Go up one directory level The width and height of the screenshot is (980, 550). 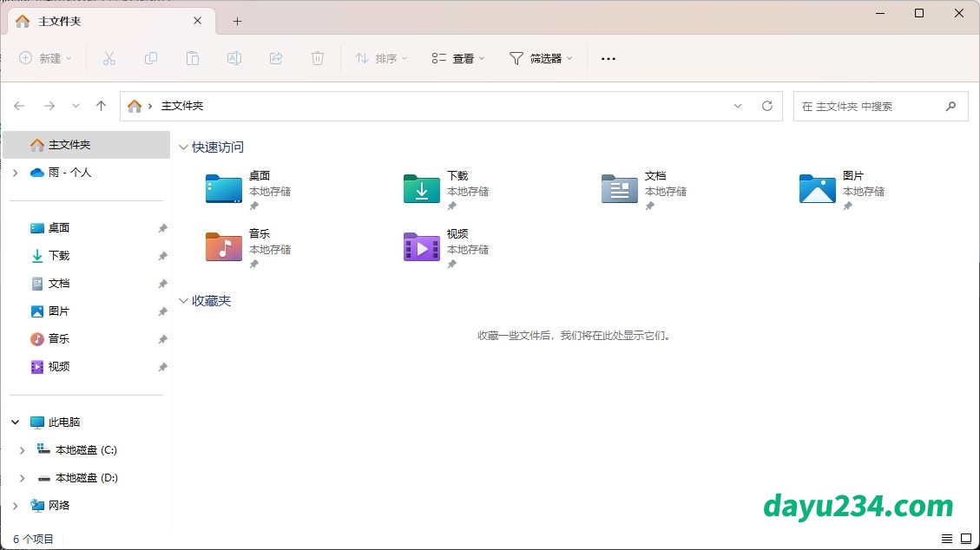pos(101,106)
